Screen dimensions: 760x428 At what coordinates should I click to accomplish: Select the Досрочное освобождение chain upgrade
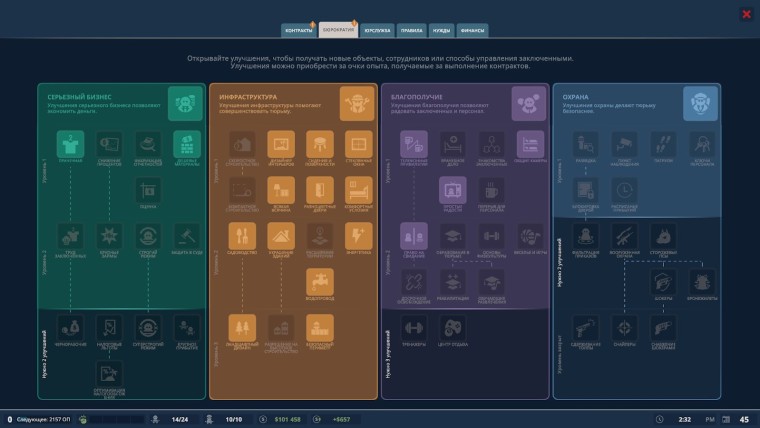pos(414,282)
